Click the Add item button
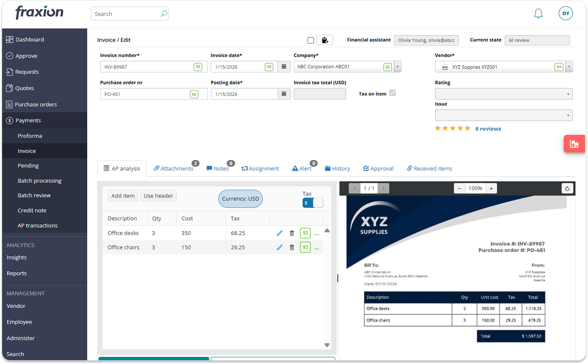The image size is (588, 364). point(123,195)
